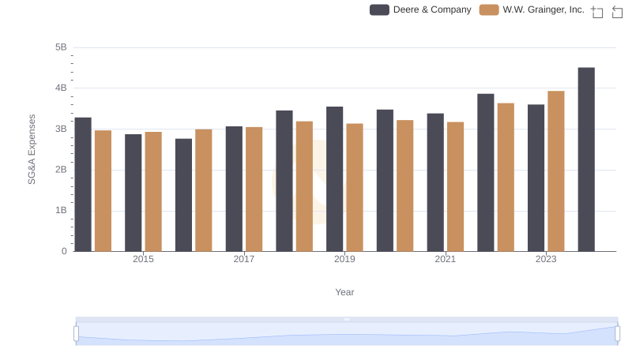Click the Deere & Company bar for 2017
The image size is (632, 364).
[234, 189]
